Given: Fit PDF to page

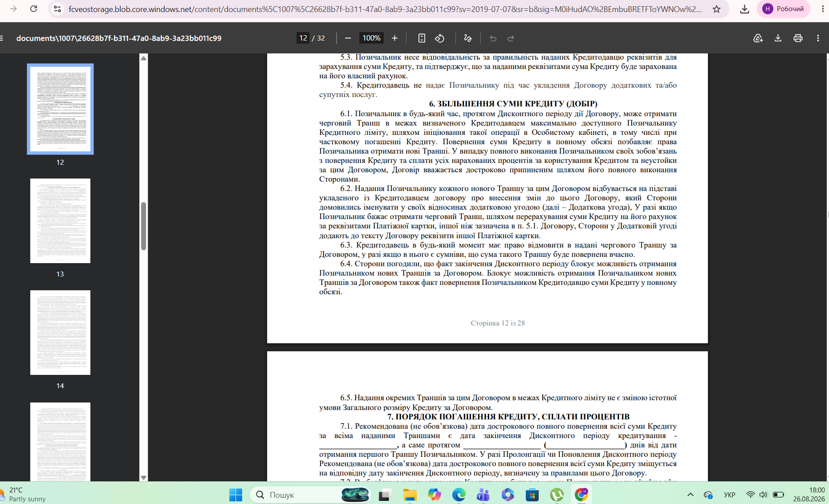Looking at the screenshot, I should (422, 38).
